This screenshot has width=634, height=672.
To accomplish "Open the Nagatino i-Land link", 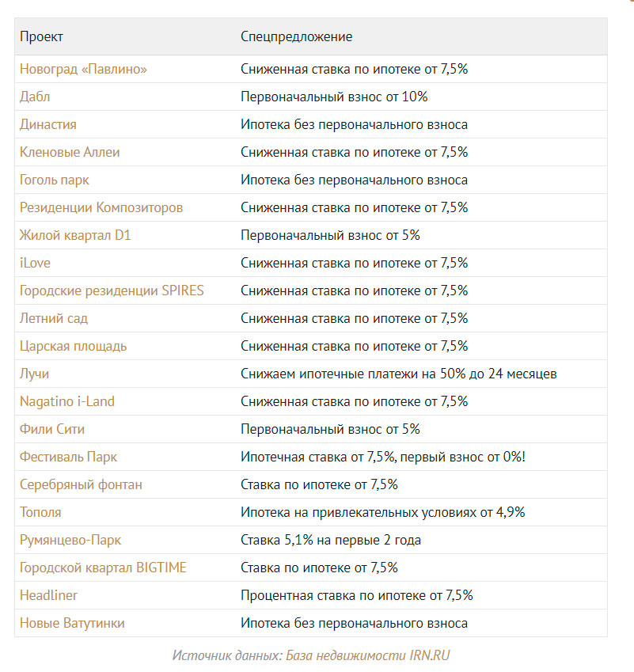I will (x=66, y=401).
